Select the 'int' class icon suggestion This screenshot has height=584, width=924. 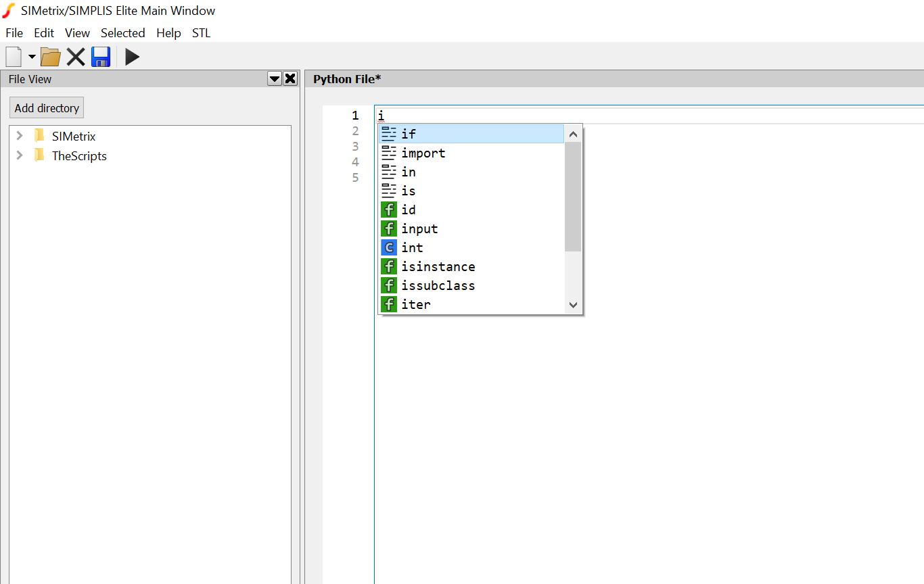pos(389,248)
